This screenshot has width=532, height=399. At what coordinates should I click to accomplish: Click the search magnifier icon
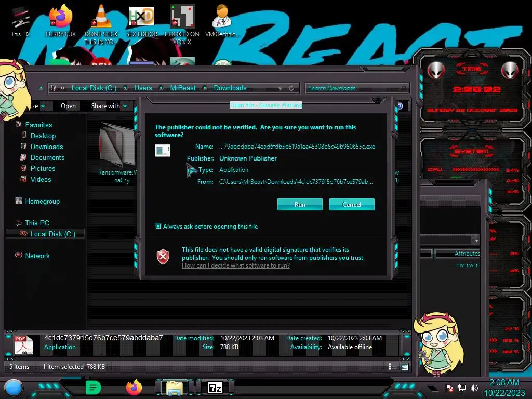pyautogui.click(x=403, y=88)
